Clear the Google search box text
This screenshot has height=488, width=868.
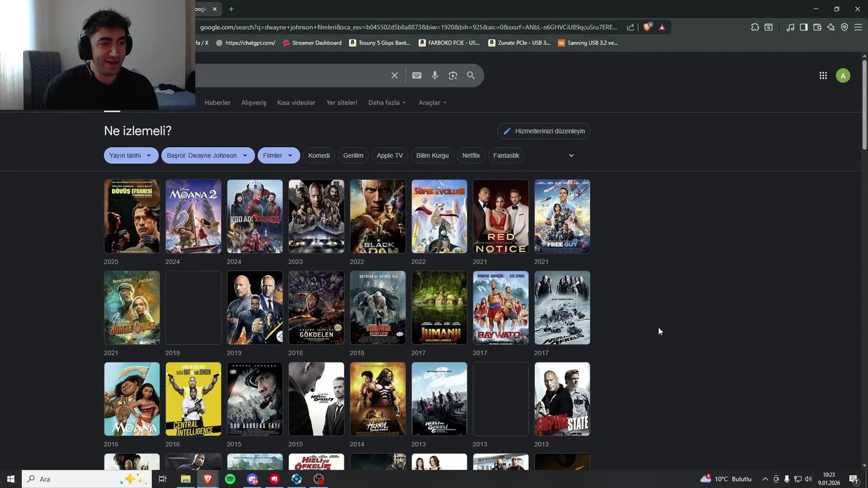(394, 75)
